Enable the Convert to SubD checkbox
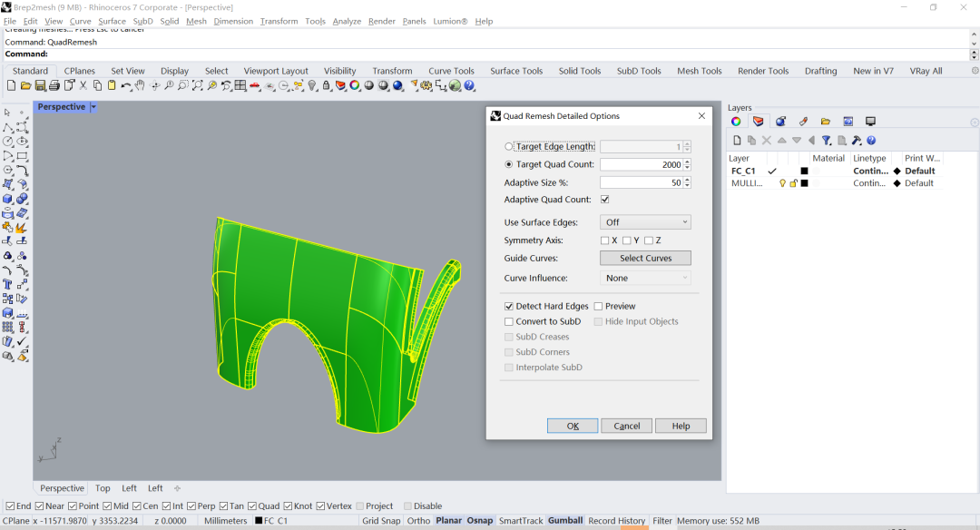This screenshot has width=980, height=530. [x=508, y=321]
